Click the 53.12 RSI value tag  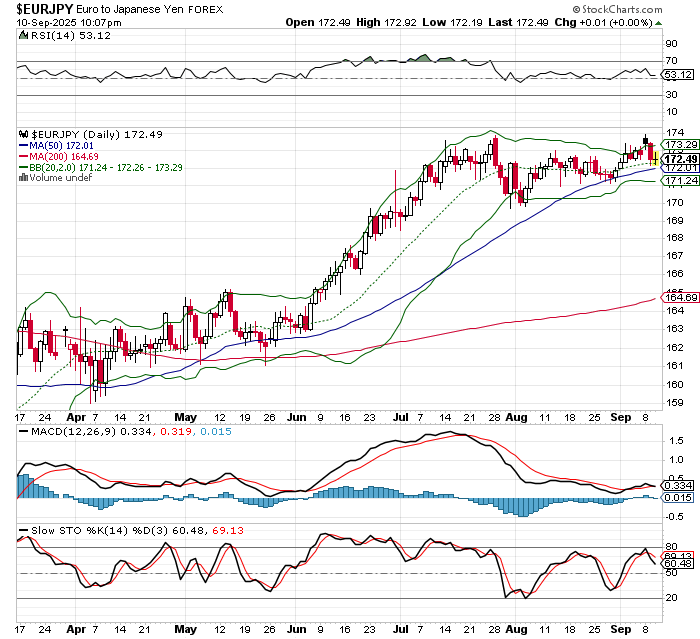(680, 75)
